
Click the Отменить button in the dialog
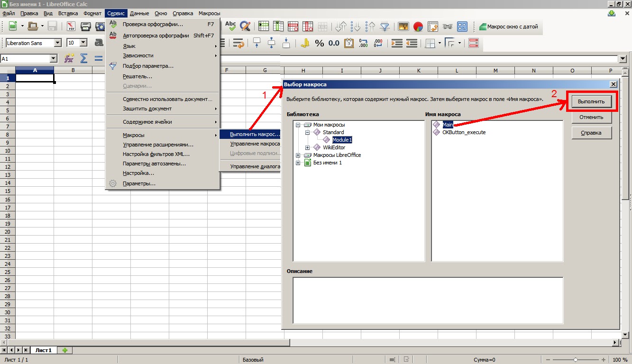pyautogui.click(x=592, y=117)
